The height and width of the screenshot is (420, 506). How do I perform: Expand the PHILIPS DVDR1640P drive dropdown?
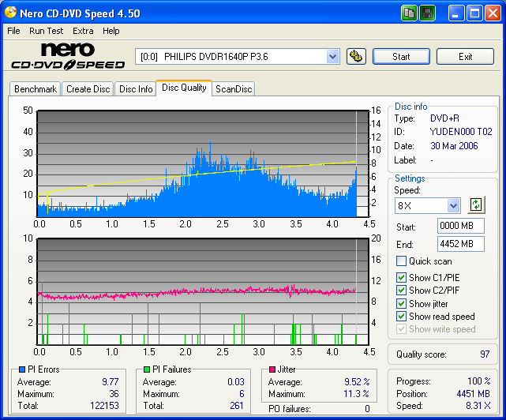click(x=332, y=57)
